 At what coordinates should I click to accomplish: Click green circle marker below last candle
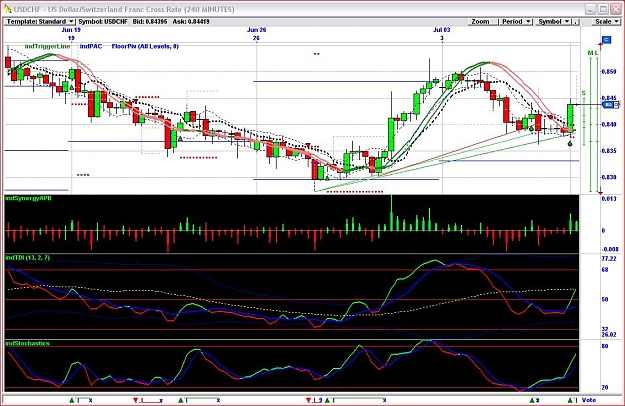[x=570, y=143]
